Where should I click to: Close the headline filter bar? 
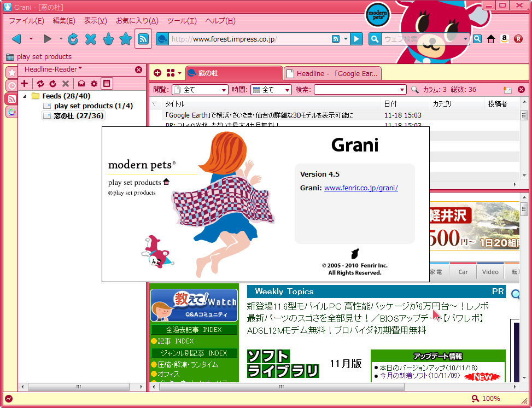[522, 90]
